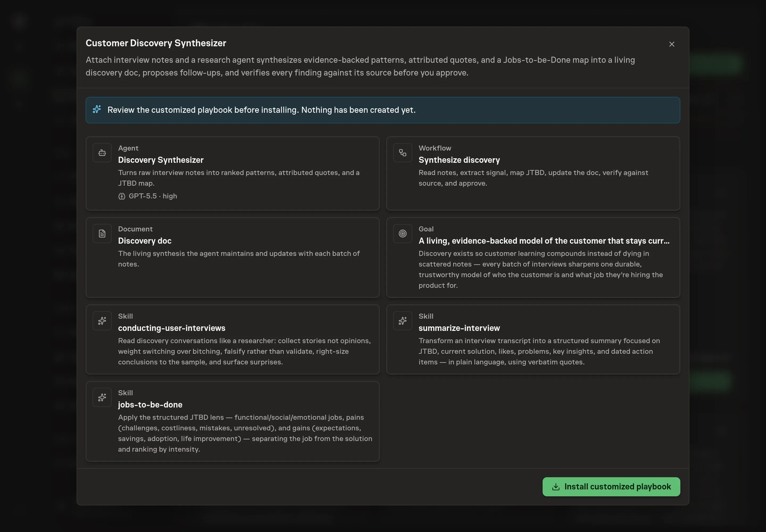The image size is (766, 532).
Task: Click the 'Document' type label
Action: (x=135, y=229)
